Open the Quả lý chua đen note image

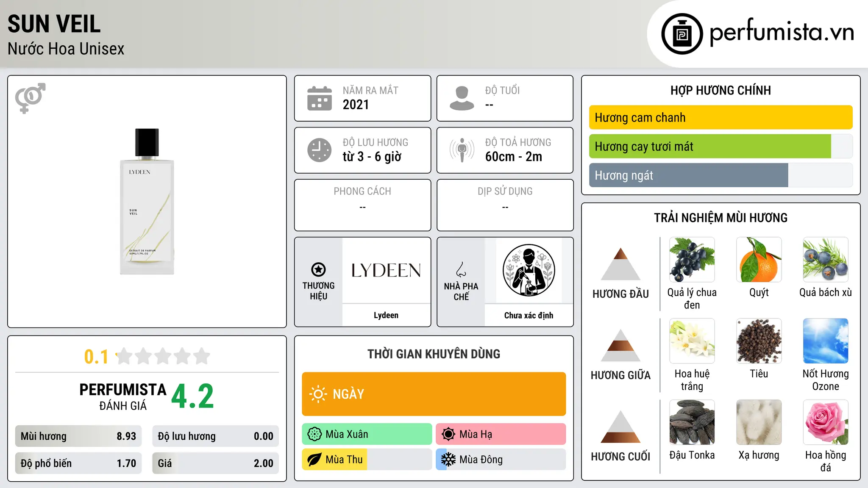coord(692,260)
